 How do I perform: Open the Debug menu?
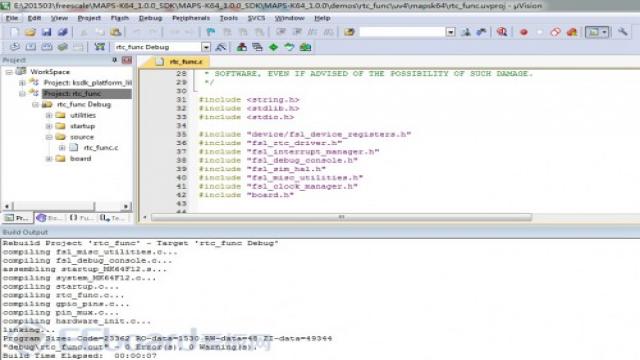tap(150, 18)
